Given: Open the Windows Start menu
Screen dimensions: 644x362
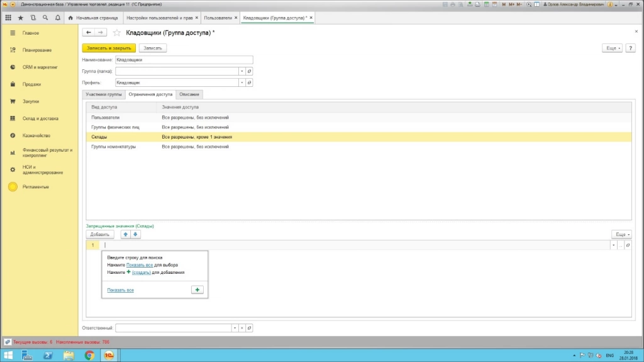Looking at the screenshot, I should (8, 355).
